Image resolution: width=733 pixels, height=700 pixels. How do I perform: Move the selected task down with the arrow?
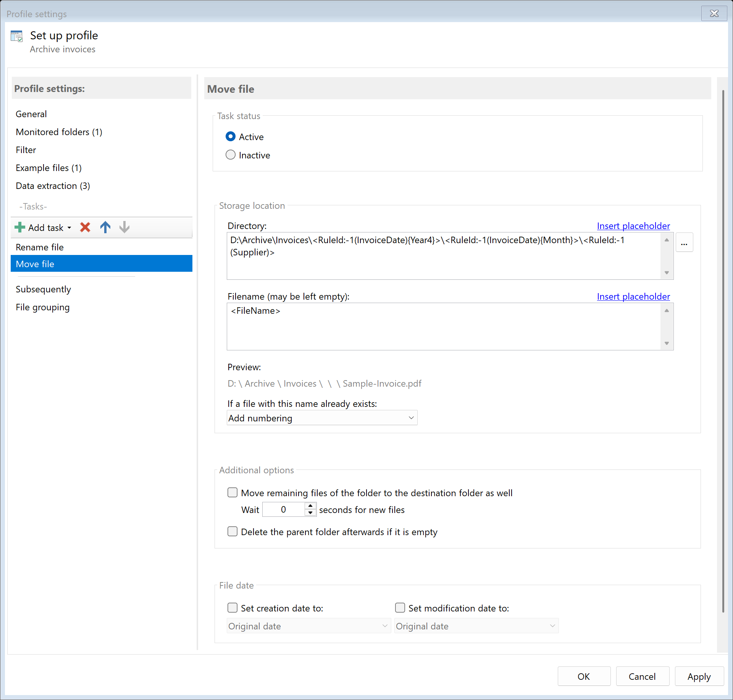(x=124, y=227)
